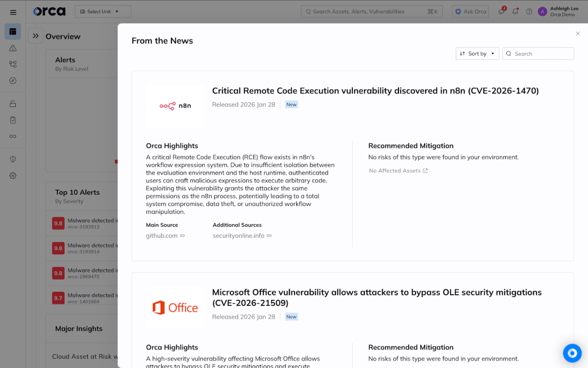Click the infinity CI/CD icon in the sidebar
The width and height of the screenshot is (588, 368).
(x=13, y=136)
